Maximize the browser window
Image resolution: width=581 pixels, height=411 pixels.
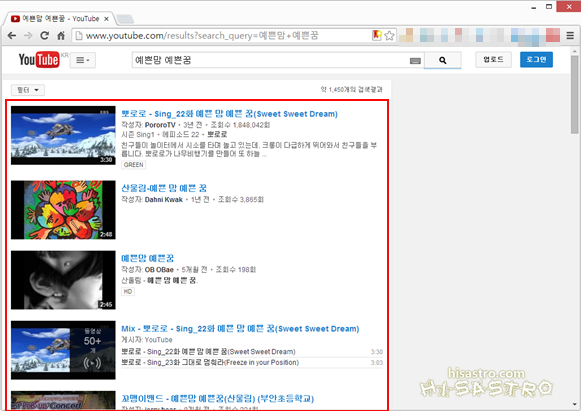[549, 6]
